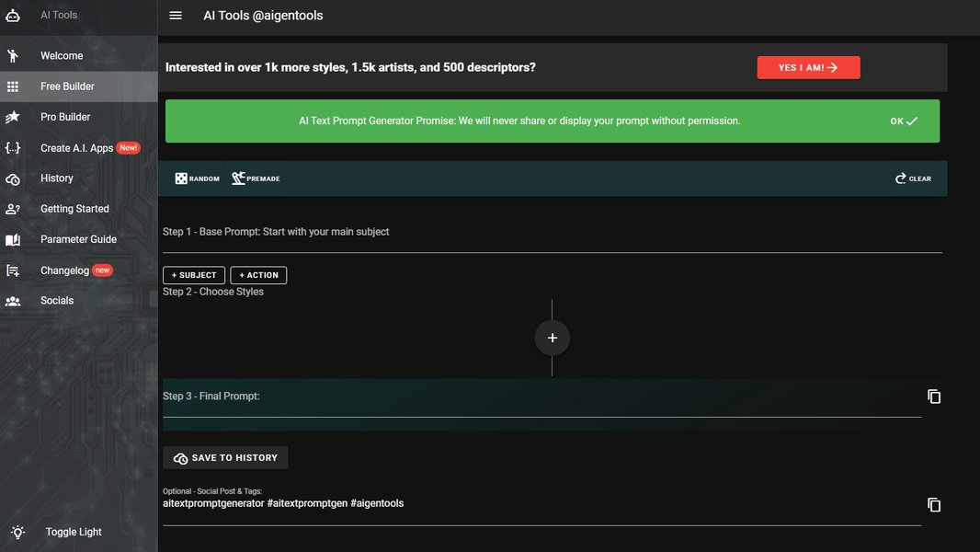Open Parameter Guide in sidebar
Screen dimensions: 980x552
[x=79, y=239]
